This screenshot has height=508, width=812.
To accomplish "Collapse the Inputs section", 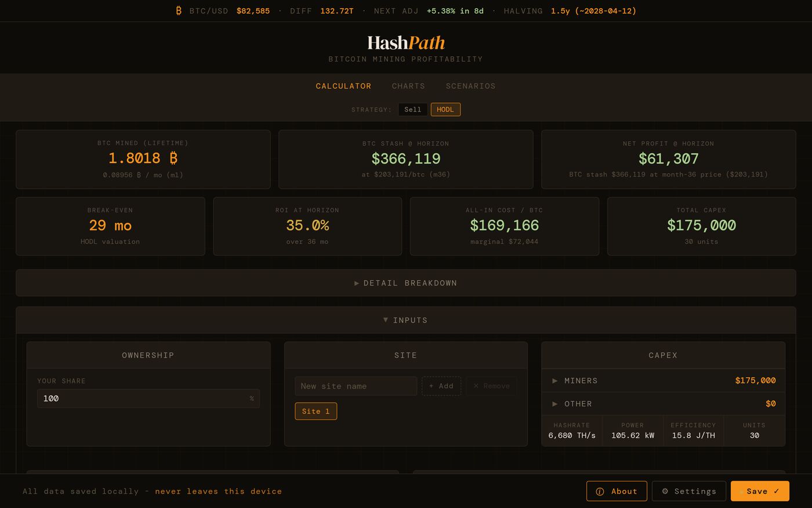I will tap(406, 320).
